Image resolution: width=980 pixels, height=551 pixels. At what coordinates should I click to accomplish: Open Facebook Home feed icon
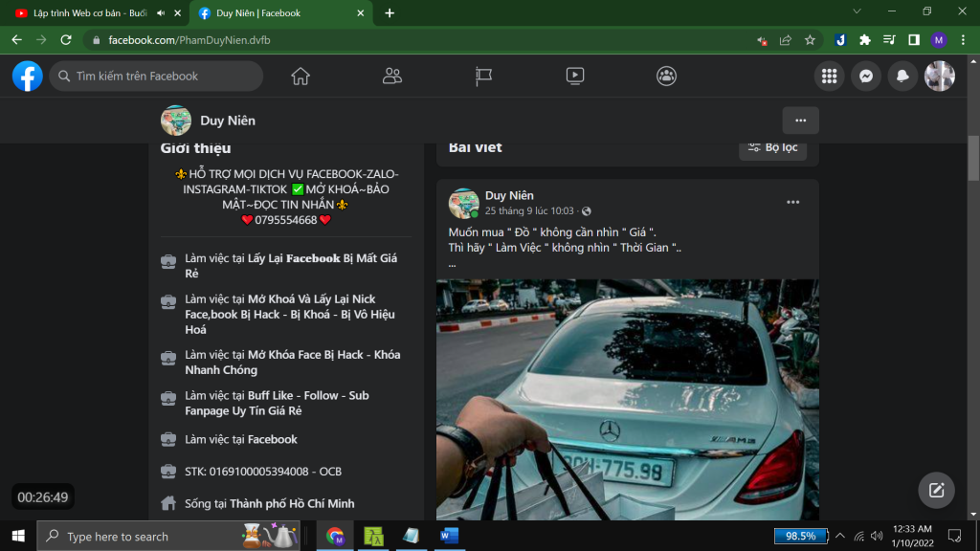301,77
